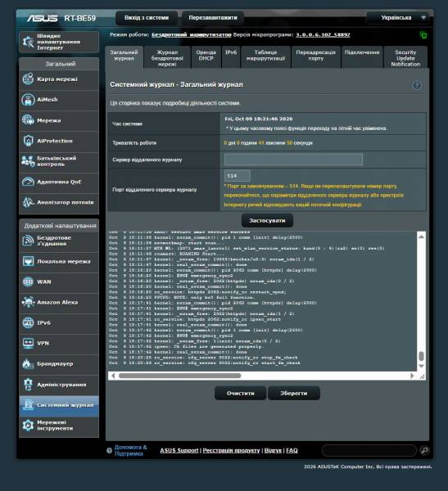Click log horizontal scrollbar thumb

coord(179,376)
